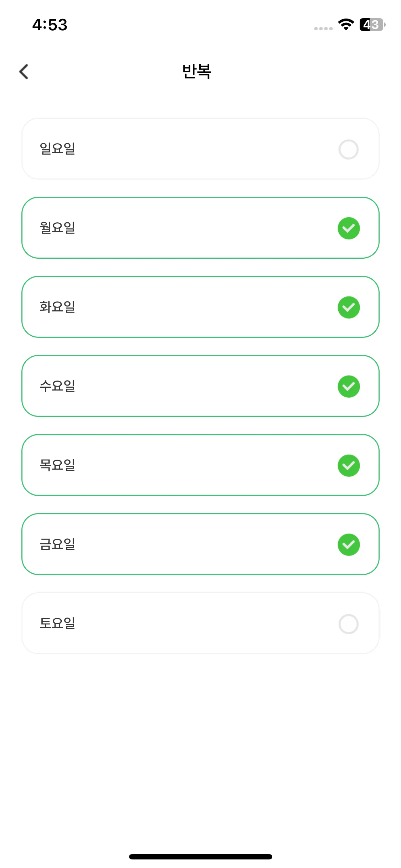
Task: Tap the battery indicator icon
Action: (x=372, y=25)
